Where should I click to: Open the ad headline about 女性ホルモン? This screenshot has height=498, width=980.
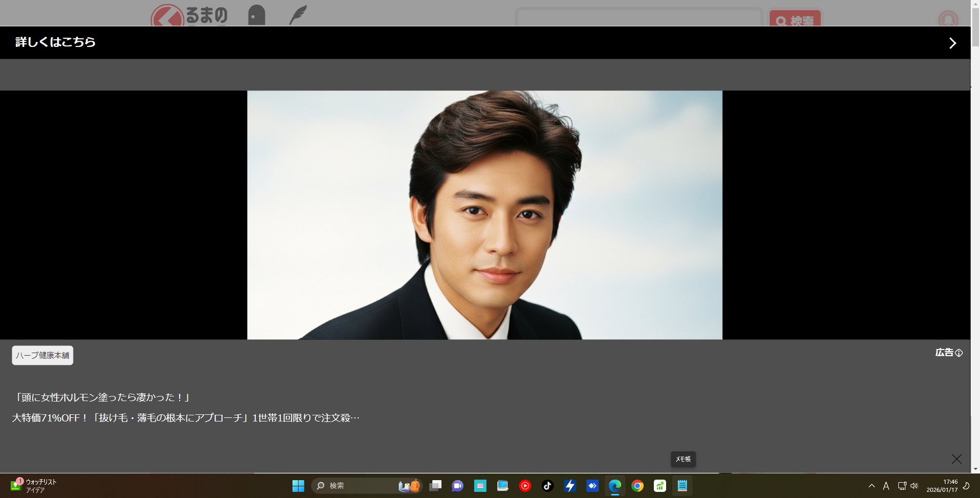[x=102, y=397]
